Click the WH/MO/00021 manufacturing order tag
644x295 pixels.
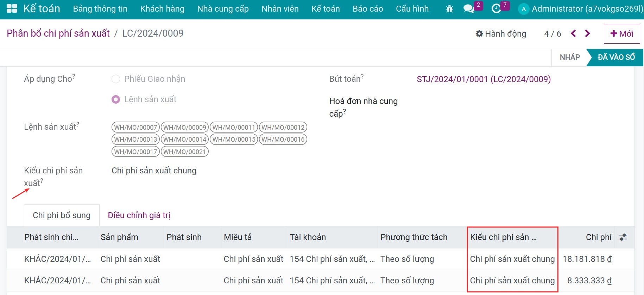pyautogui.click(x=185, y=152)
